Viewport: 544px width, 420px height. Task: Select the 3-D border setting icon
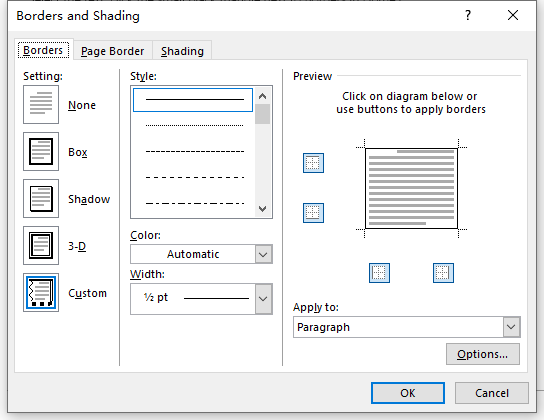[41, 246]
